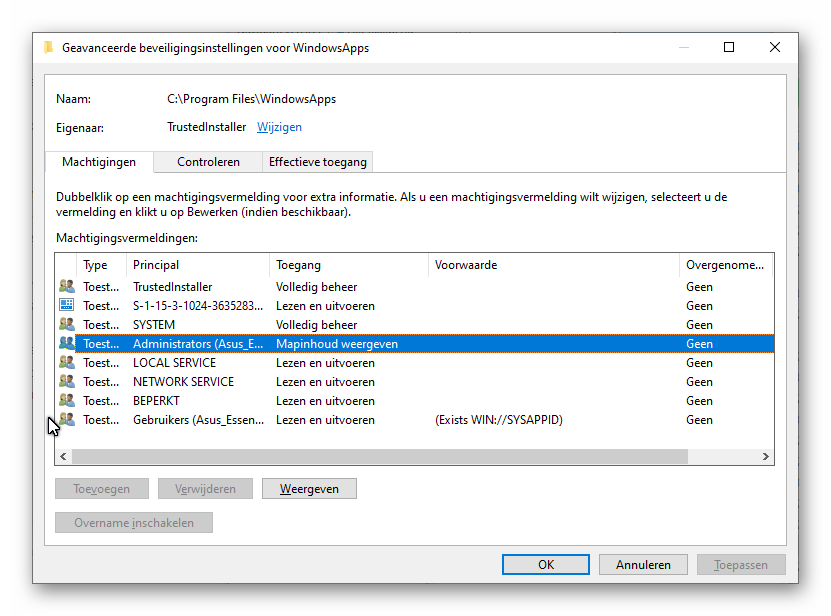The height and width of the screenshot is (616, 831).
Task: Switch to the Controleren tab
Action: click(208, 162)
